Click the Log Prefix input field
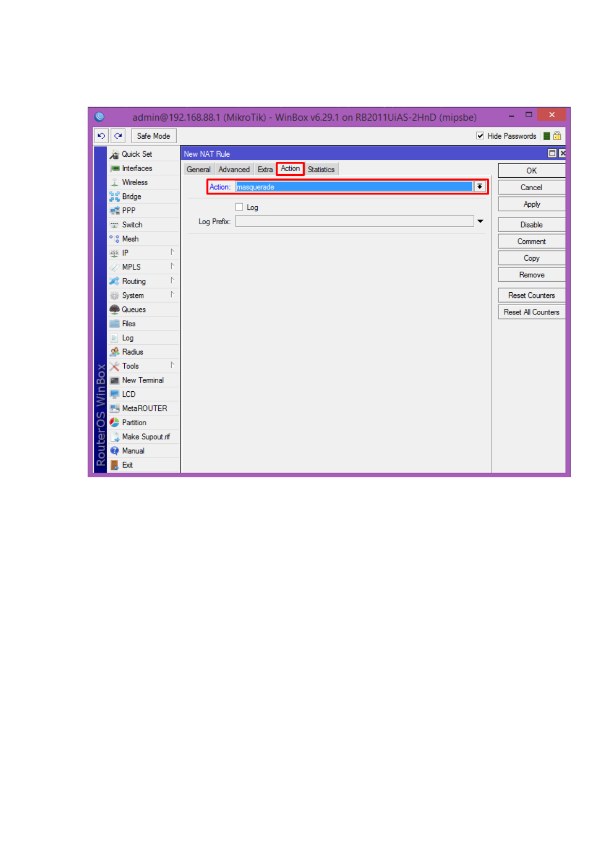614x868 pixels. (355, 221)
